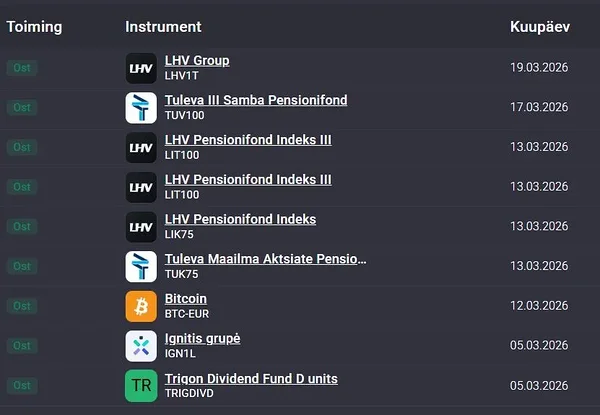Open the Tuleva Maailma Aktsiate Pensio… link
Image resolution: width=600 pixels, height=415 pixels.
pyautogui.click(x=265, y=259)
